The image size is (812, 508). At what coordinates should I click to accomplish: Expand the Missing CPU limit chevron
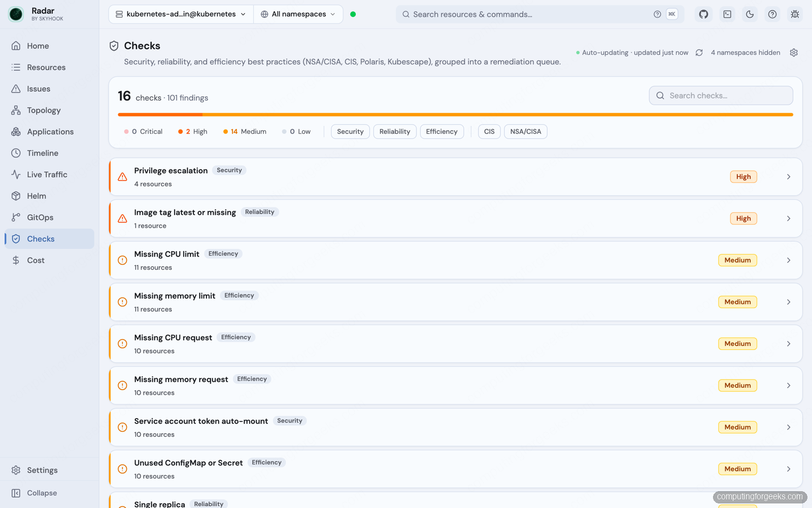tap(789, 260)
